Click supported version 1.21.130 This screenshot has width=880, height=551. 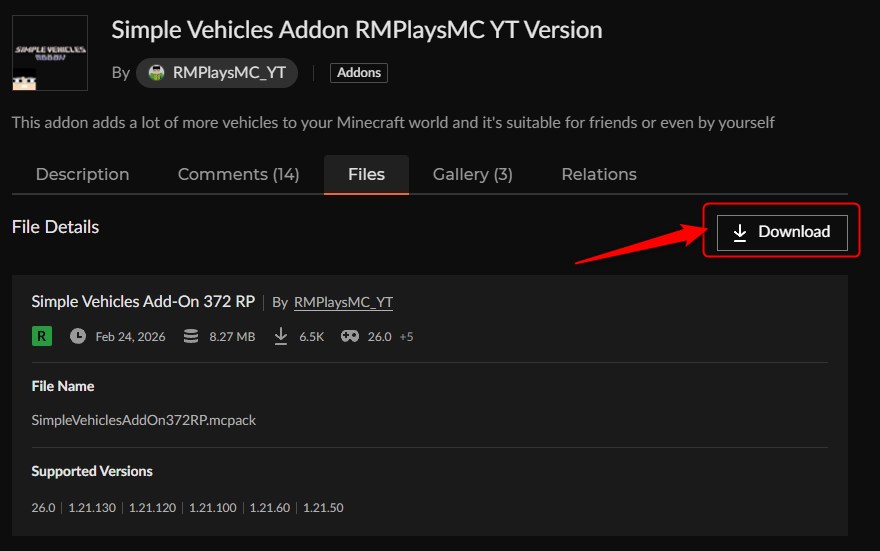[92, 508]
